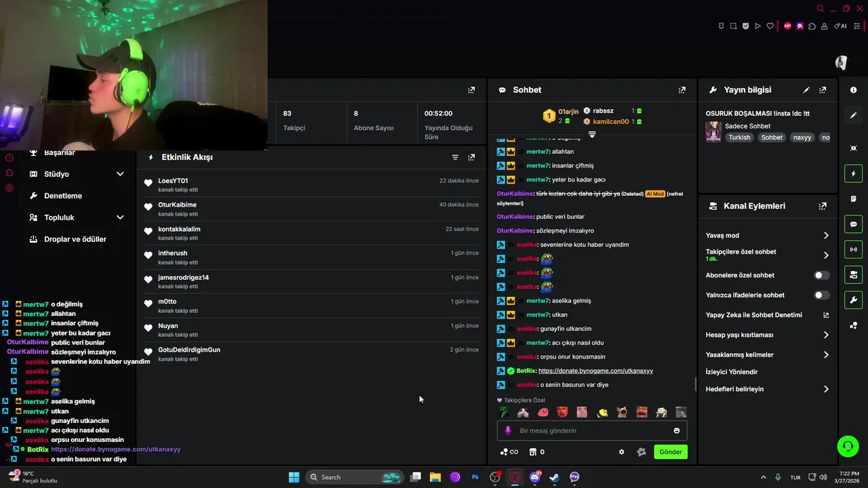
Task: Click the naxyy stream tag
Action: pos(802,138)
